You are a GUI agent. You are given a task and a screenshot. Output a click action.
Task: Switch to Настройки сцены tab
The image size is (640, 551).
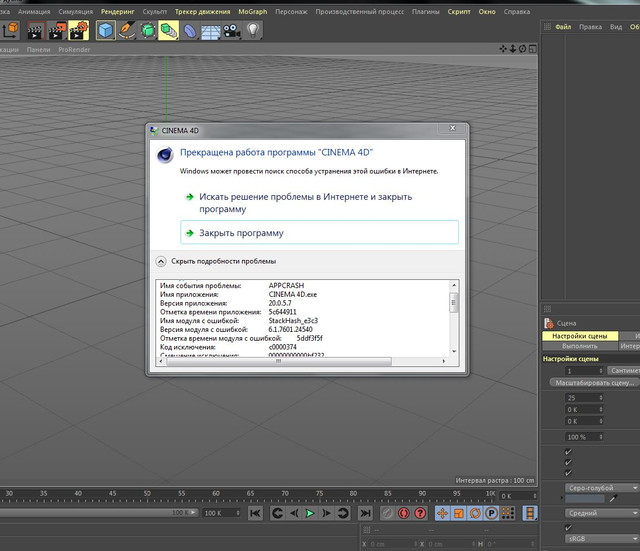pos(580,336)
